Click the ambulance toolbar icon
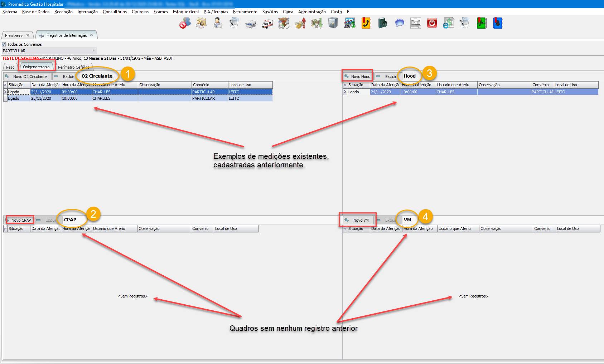 pos(267,24)
